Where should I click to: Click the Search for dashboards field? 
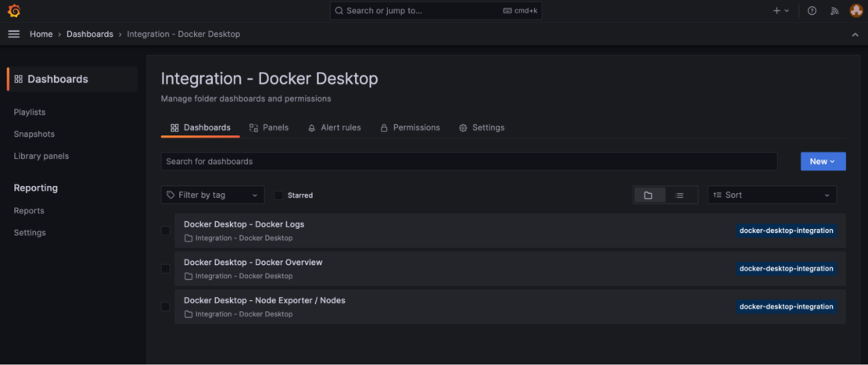(x=468, y=162)
